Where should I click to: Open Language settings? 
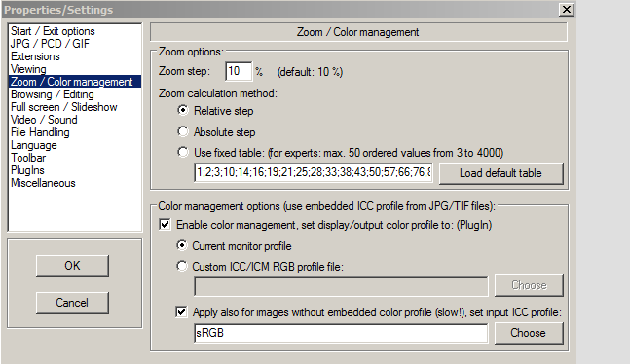pyautogui.click(x=34, y=145)
